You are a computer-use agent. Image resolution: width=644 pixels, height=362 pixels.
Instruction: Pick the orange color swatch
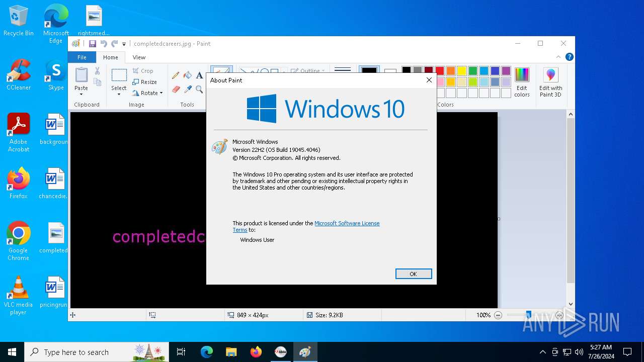(450, 71)
